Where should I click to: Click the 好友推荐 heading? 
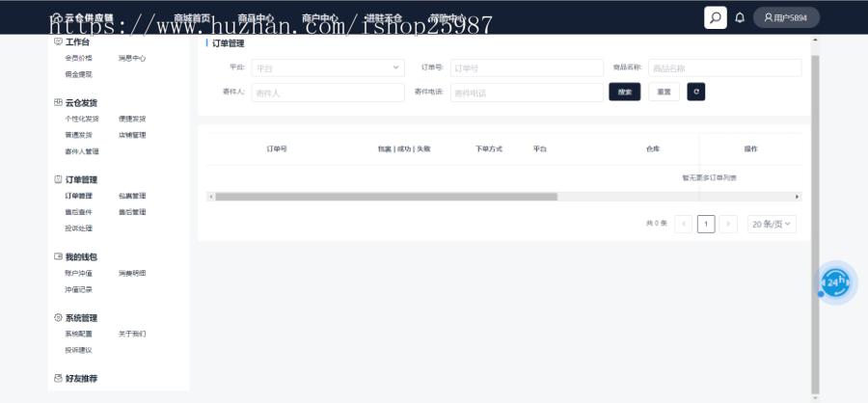(81, 379)
